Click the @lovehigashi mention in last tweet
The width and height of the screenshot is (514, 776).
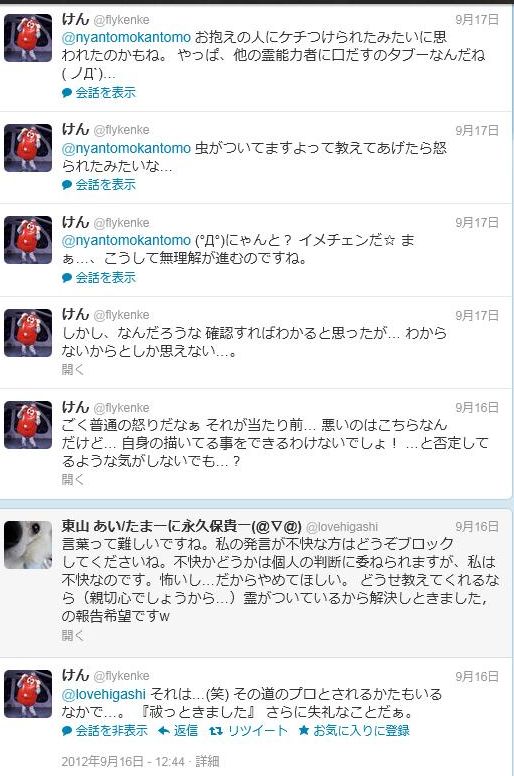pyautogui.click(x=104, y=694)
